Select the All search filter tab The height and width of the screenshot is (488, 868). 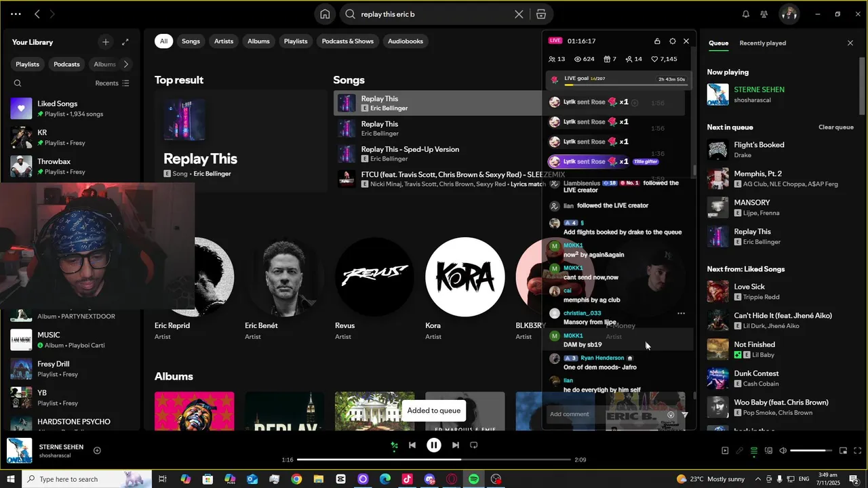click(163, 41)
